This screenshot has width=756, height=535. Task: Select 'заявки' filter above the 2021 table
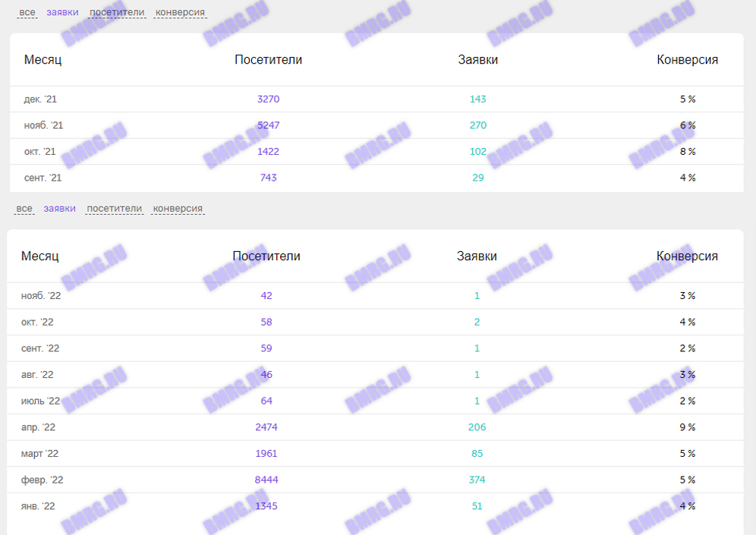(x=62, y=12)
